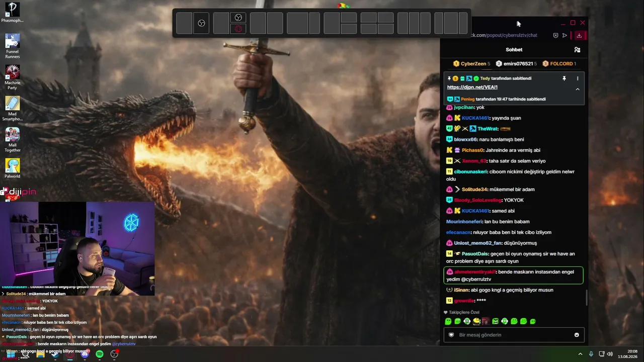The width and height of the screenshot is (644, 362).
Task: Insert the yellow bee emote
Action: pos(476,321)
